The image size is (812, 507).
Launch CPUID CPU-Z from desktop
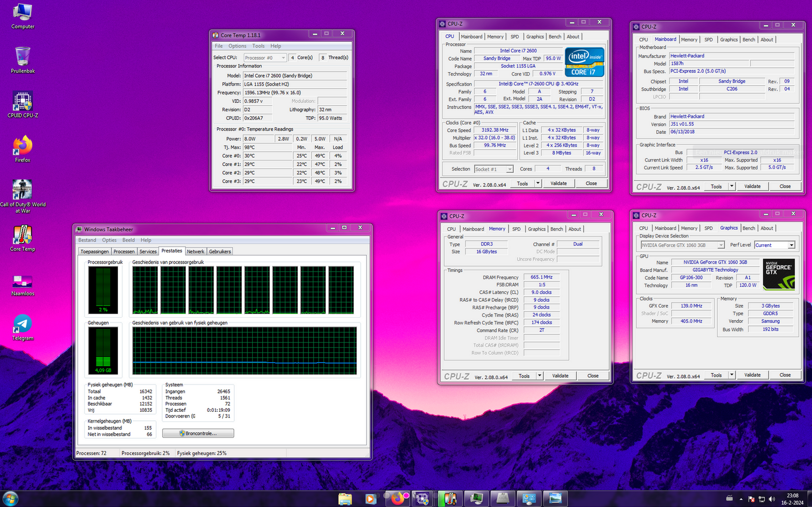[22, 105]
